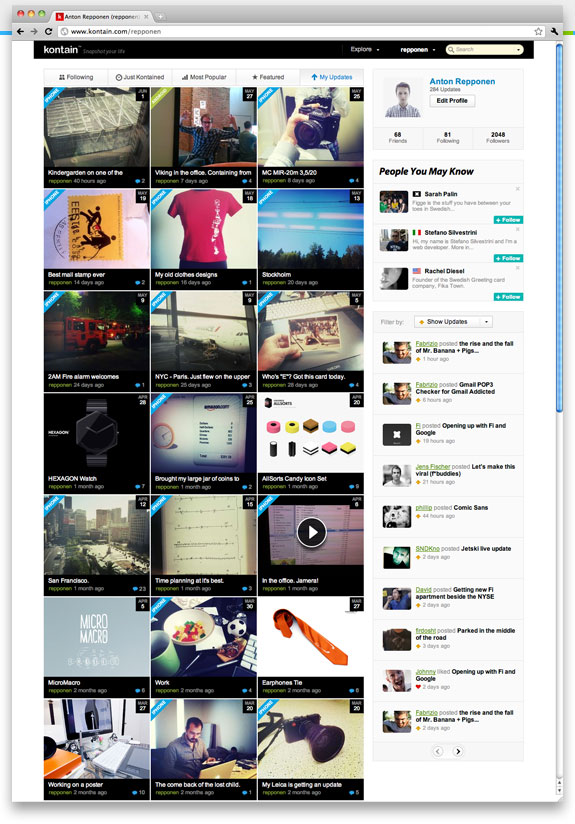Viewport: 575px width, 824px height.
Task: Open the MicroMacro post thumbnail
Action: coord(97,637)
